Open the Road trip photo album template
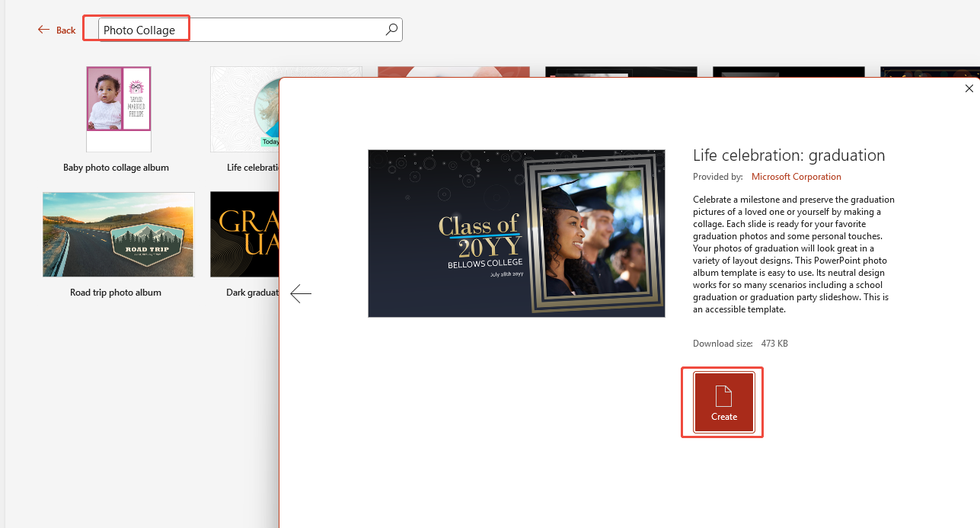Viewport: 980px width, 528px height. pos(118,234)
